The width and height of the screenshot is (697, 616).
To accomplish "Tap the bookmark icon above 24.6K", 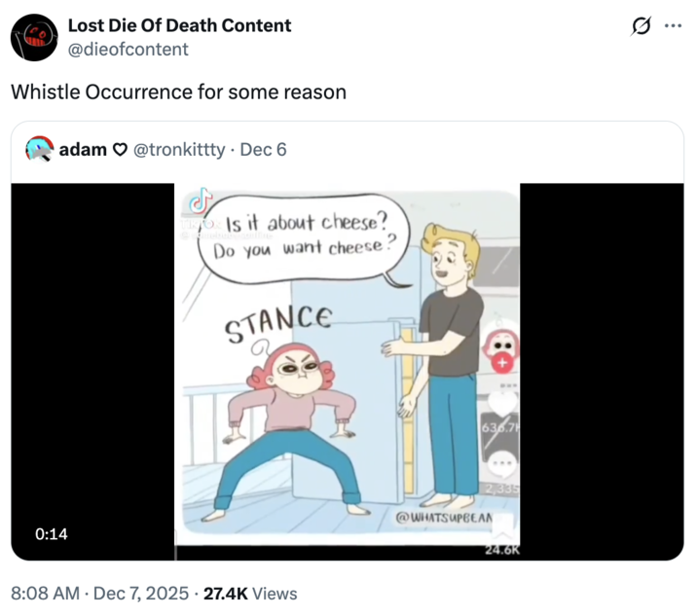I will coord(503,527).
